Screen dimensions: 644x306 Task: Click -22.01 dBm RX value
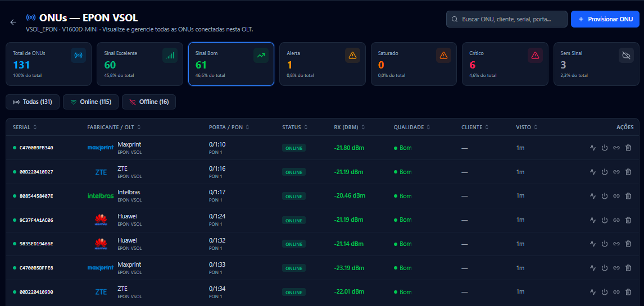349,291
